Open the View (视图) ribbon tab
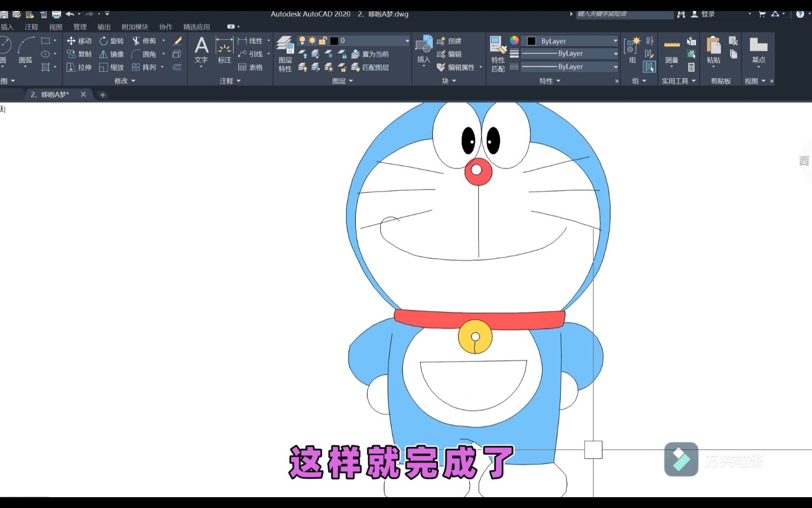Screen dimensions: 812x508 [55, 27]
